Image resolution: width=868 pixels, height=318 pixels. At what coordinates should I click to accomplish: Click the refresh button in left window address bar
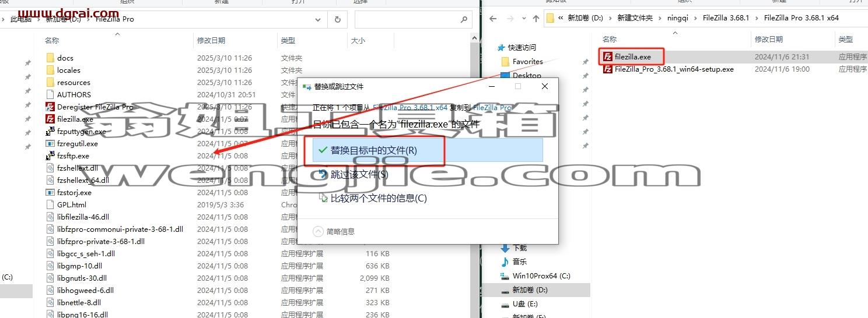[x=337, y=19]
